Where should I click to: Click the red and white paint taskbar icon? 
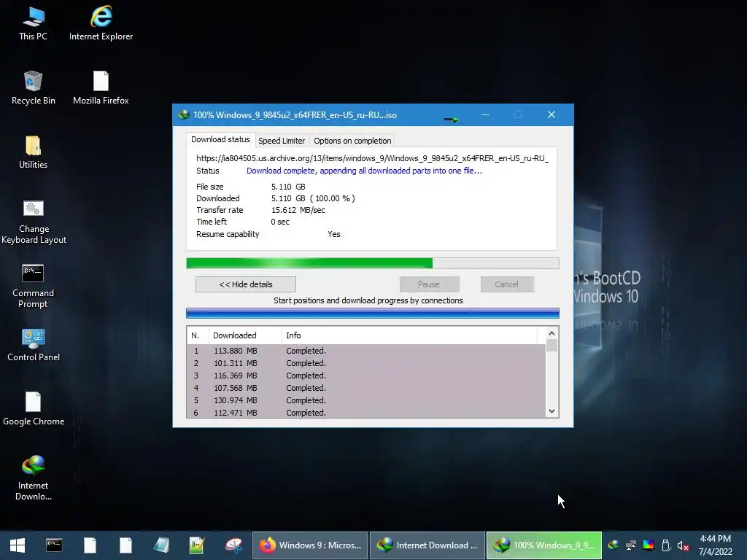click(x=233, y=545)
